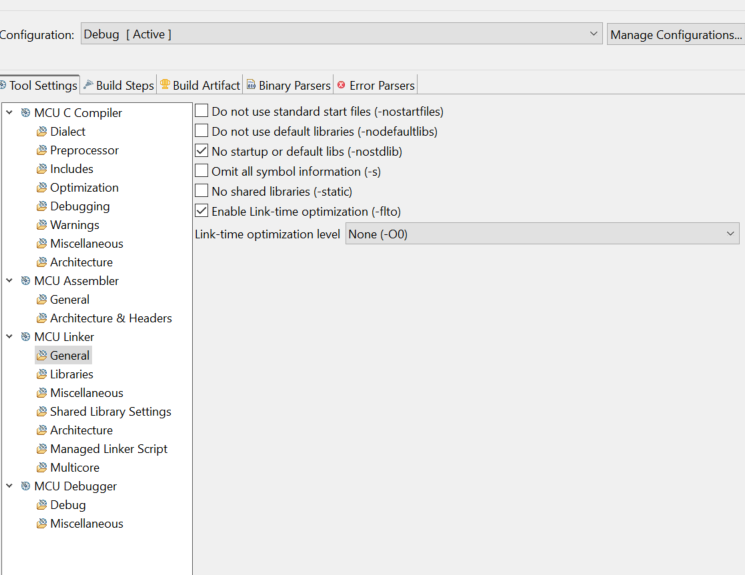Click the MCU Debugger tool icon
This screenshot has width=745, height=575.
(x=25, y=486)
